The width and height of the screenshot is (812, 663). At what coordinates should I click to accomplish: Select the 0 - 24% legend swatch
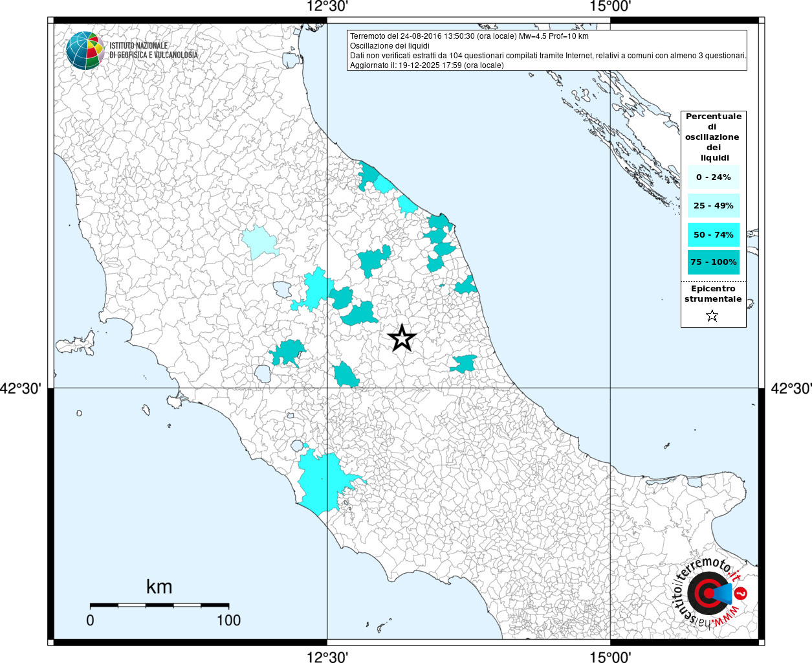pos(713,177)
